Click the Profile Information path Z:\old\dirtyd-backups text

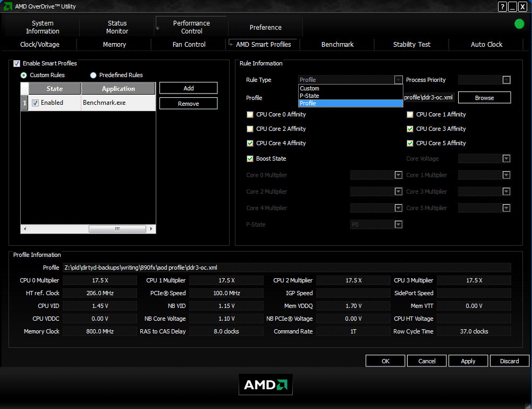[141, 268]
